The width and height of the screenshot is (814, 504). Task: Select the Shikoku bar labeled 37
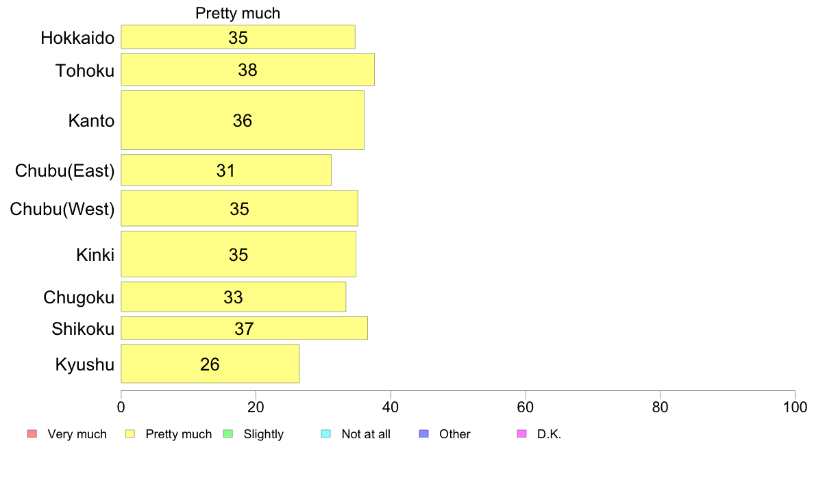pos(245,328)
